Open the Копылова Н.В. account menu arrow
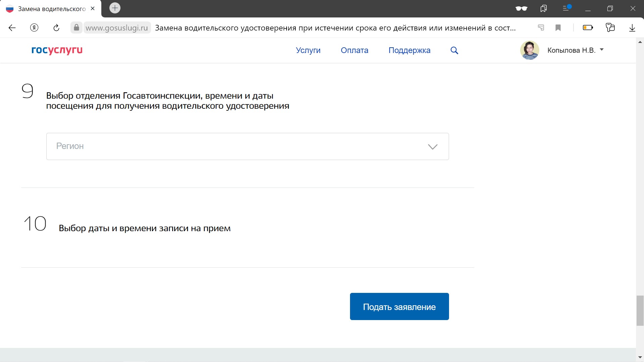 point(602,50)
